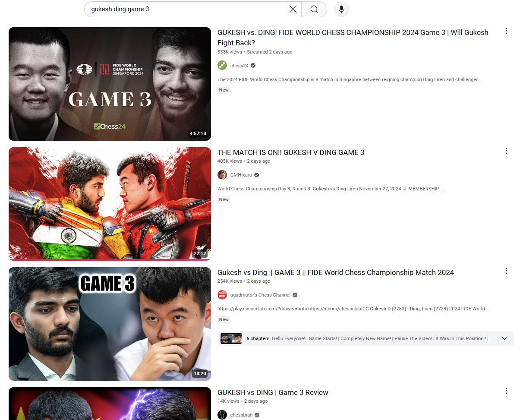Open the 'THE MATCH IS ON!! GUKESH V DING GAME 3' title
The width and height of the screenshot is (520, 420).
point(291,152)
